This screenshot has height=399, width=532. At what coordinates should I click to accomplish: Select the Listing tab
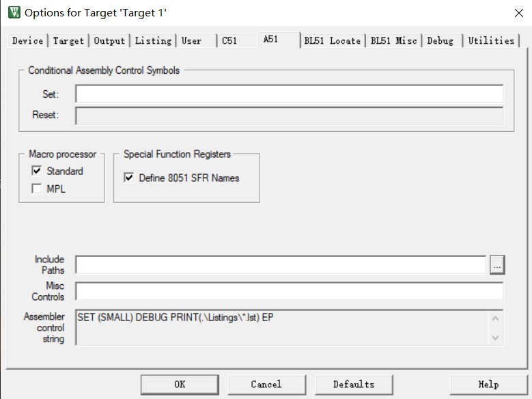(153, 41)
